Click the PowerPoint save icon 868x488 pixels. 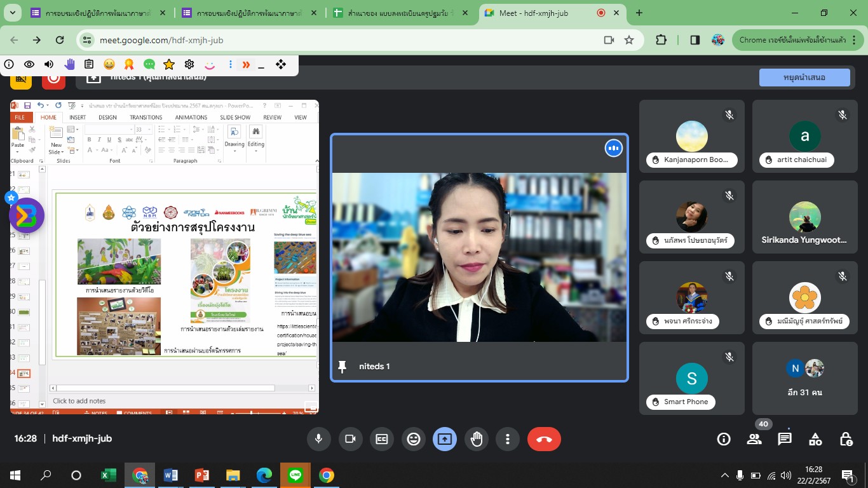click(x=27, y=105)
